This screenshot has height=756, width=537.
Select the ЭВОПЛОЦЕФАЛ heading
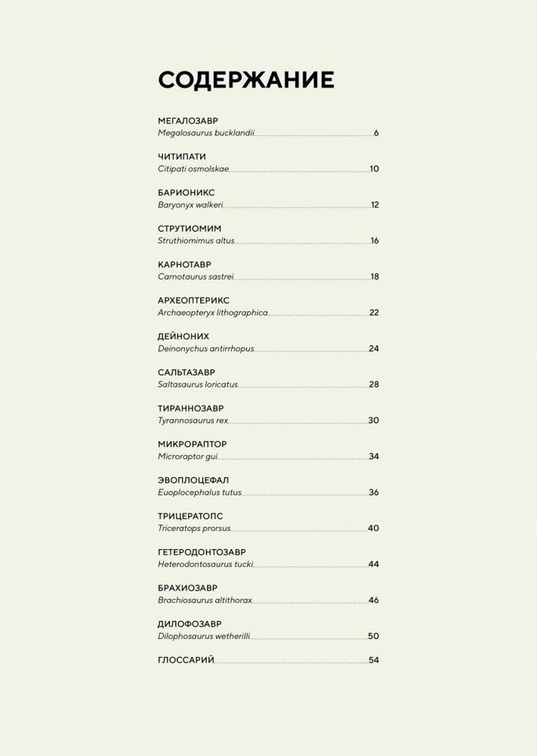tap(193, 480)
